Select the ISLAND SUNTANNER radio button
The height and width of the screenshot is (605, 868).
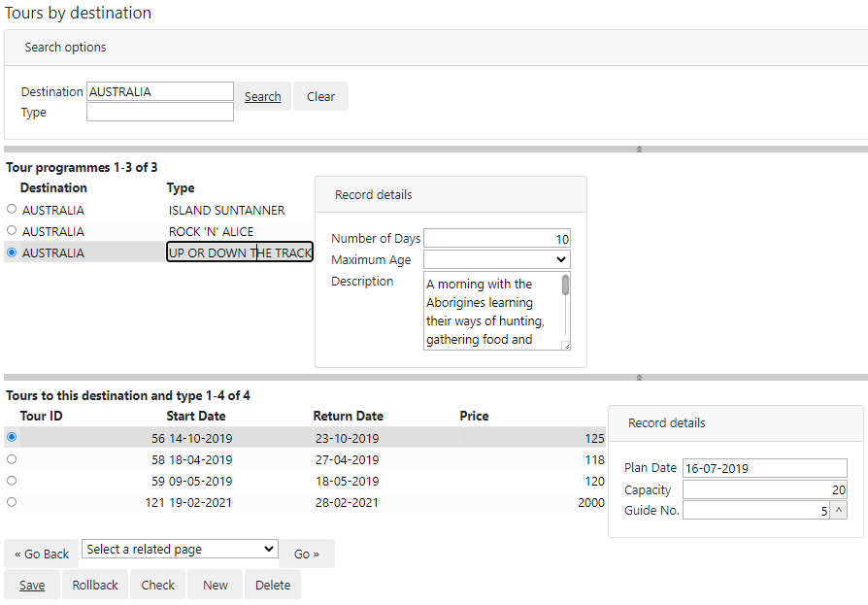(12, 209)
